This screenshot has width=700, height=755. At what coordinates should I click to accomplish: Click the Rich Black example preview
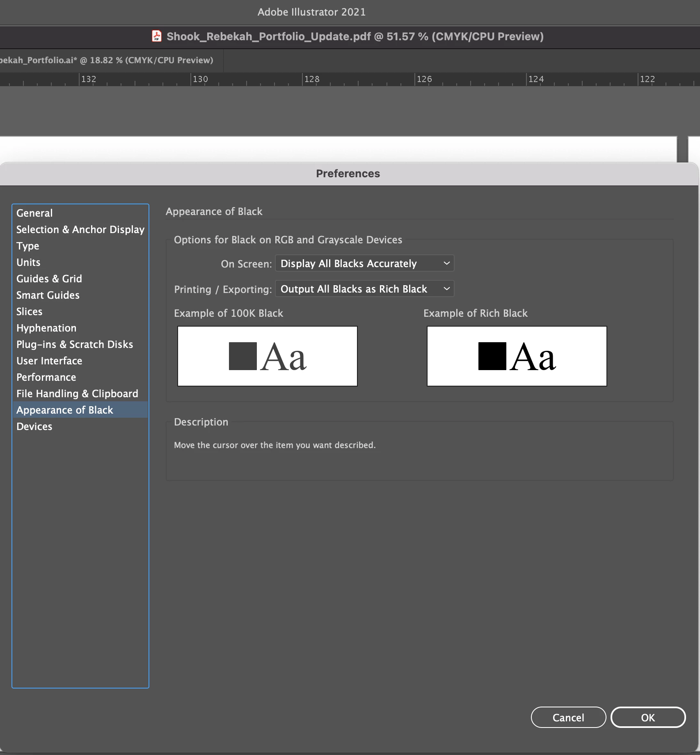coord(517,356)
